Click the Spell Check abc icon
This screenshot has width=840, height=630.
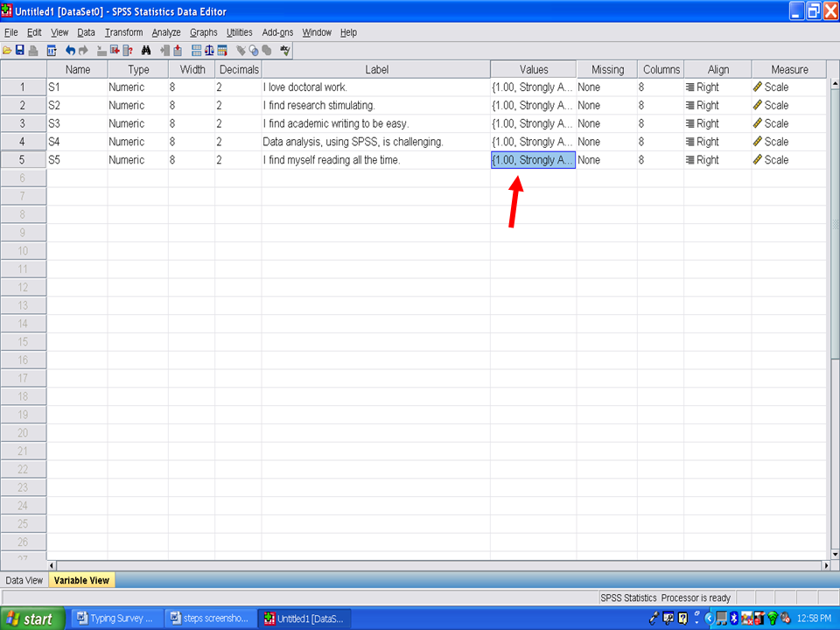[284, 51]
